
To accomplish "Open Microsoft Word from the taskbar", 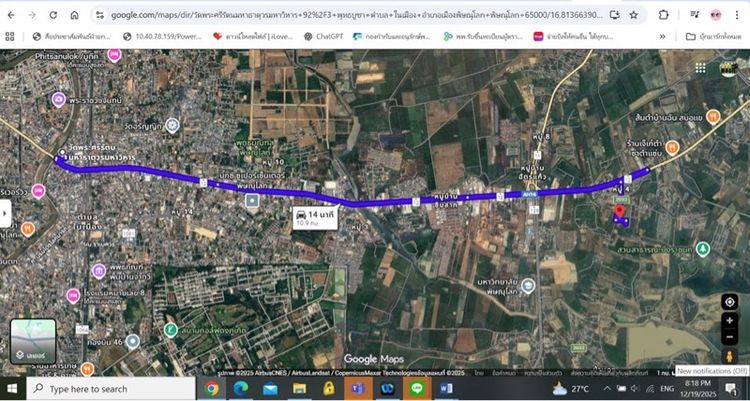I will (x=446, y=388).
